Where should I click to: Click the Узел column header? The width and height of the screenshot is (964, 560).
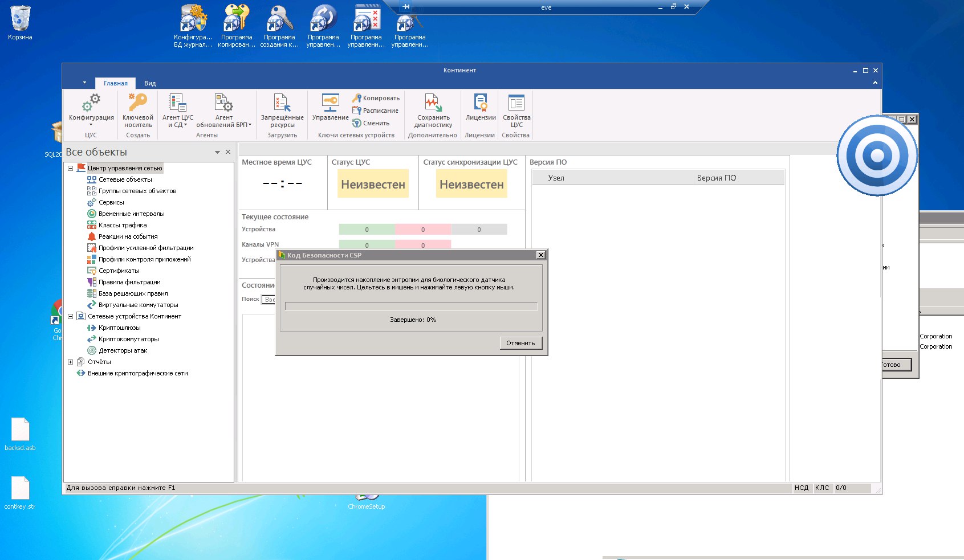click(613, 178)
